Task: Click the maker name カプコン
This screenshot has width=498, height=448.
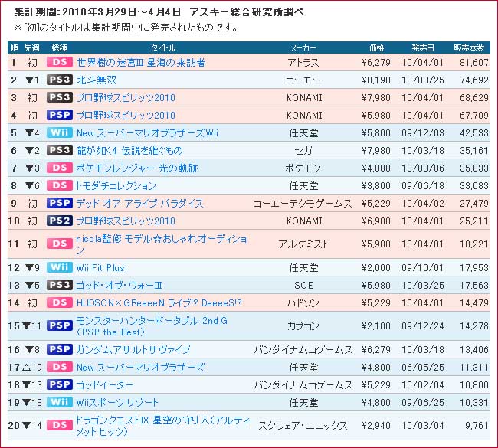Action: click(303, 326)
